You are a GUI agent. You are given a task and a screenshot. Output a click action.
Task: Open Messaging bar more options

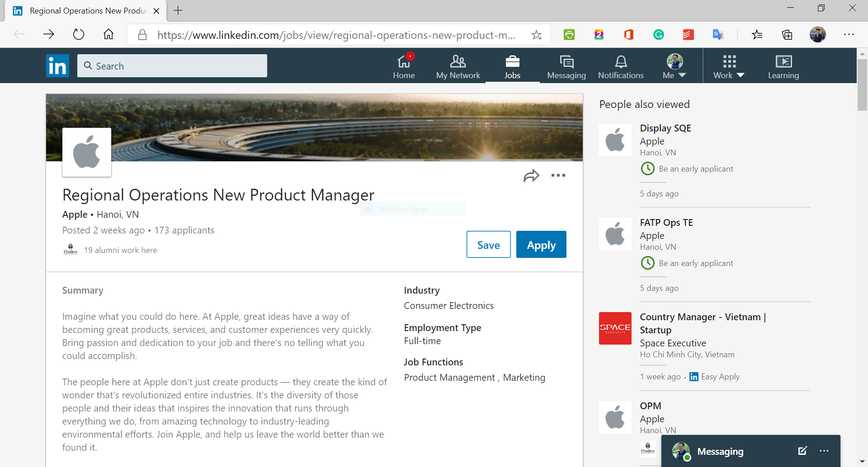tap(824, 451)
